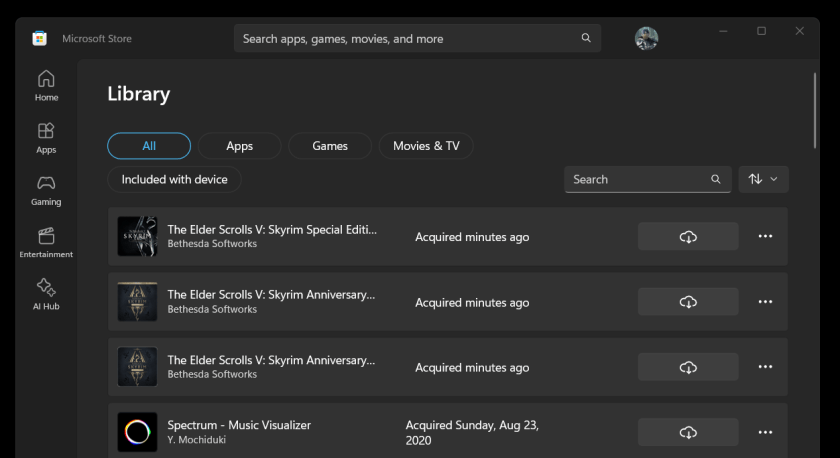
Task: Open more options for Skyrim Special Edition
Action: tap(765, 237)
